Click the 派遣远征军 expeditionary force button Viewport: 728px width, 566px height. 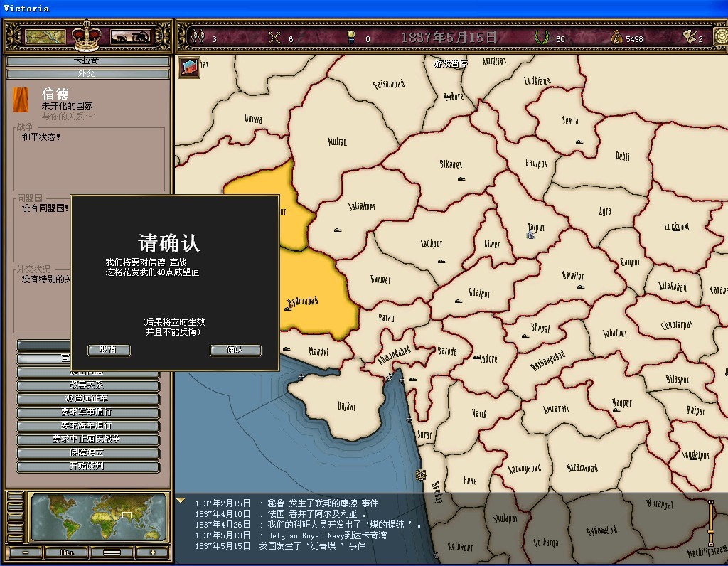[87, 399]
